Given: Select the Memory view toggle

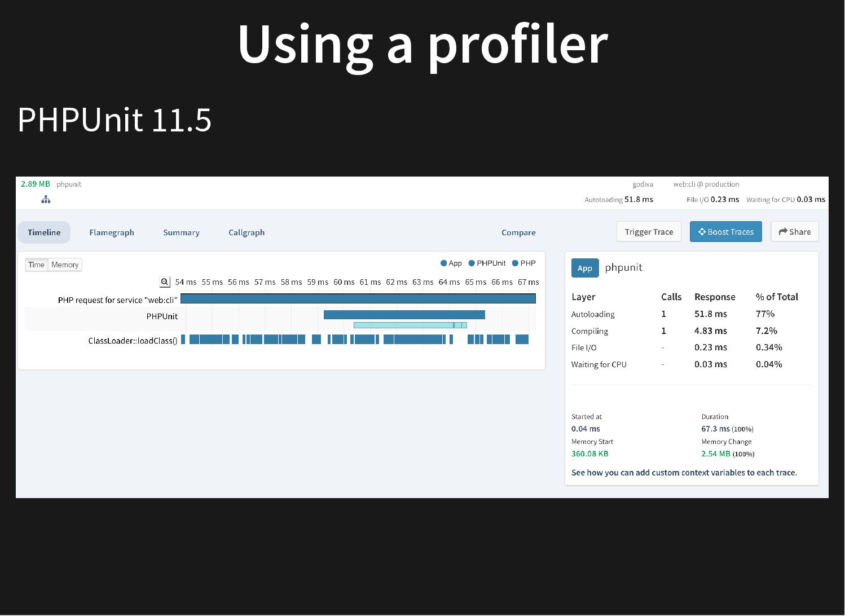Looking at the screenshot, I should 65,265.
